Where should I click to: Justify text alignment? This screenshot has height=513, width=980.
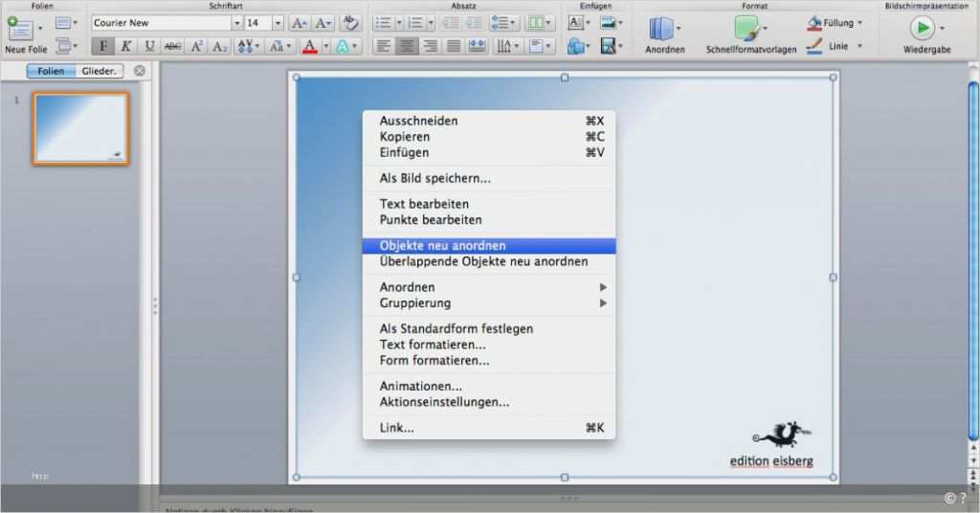tap(453, 46)
